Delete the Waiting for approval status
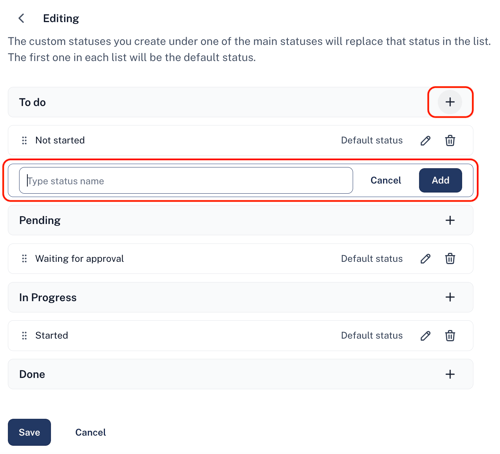Screen dimensions: 500x454 450,259
